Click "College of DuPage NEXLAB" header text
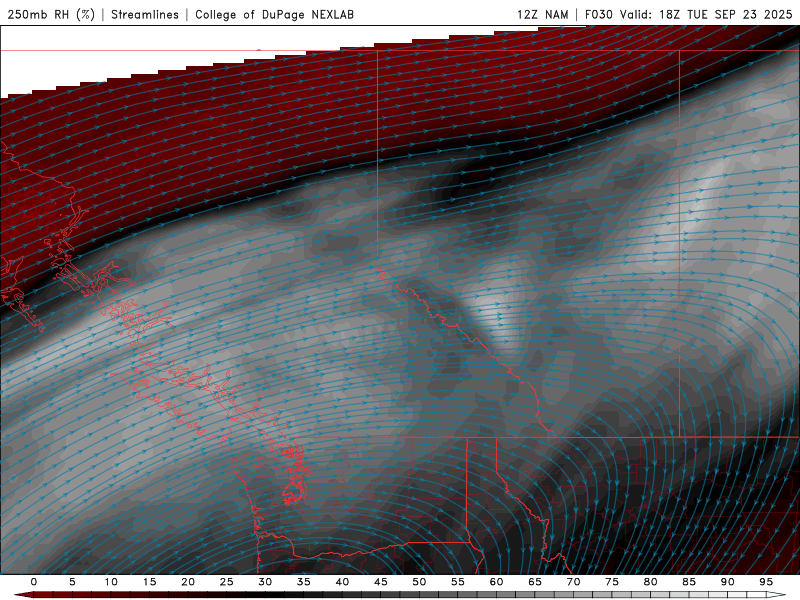 coord(274,14)
